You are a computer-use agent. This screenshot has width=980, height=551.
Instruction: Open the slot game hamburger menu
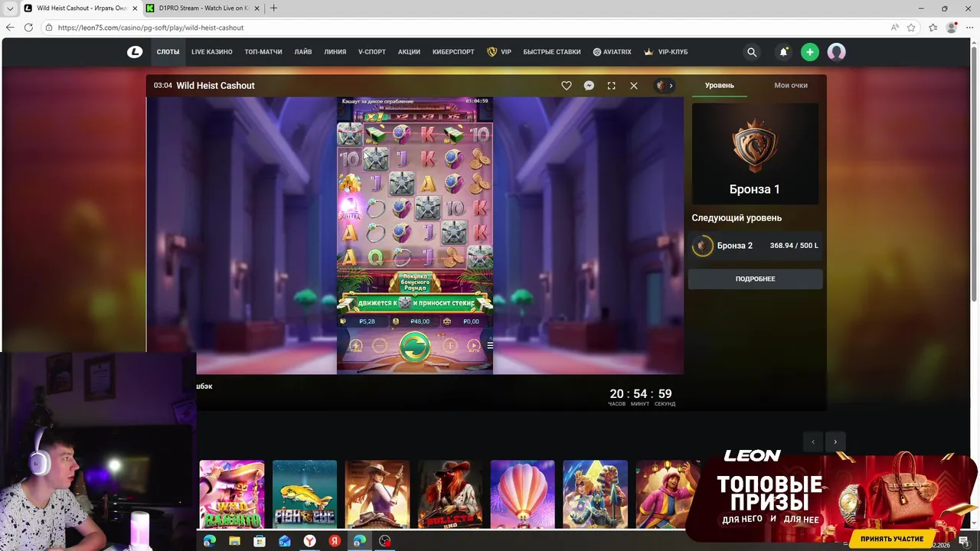490,346
